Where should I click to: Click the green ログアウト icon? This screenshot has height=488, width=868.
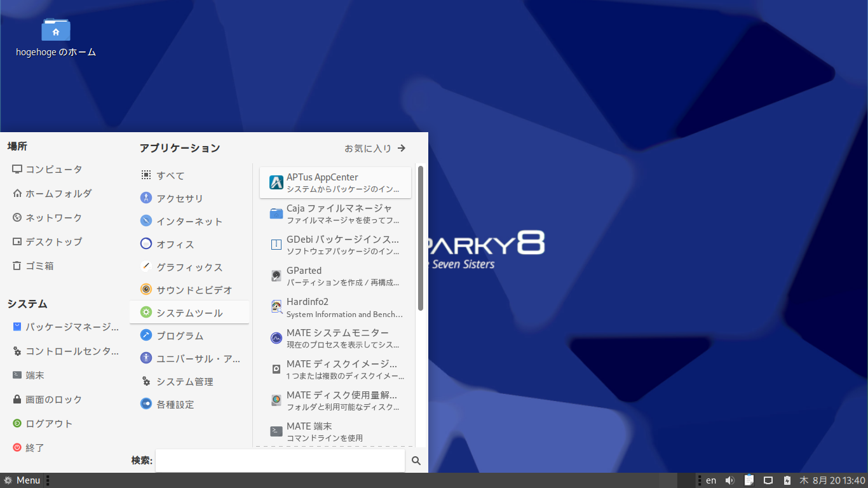(17, 423)
